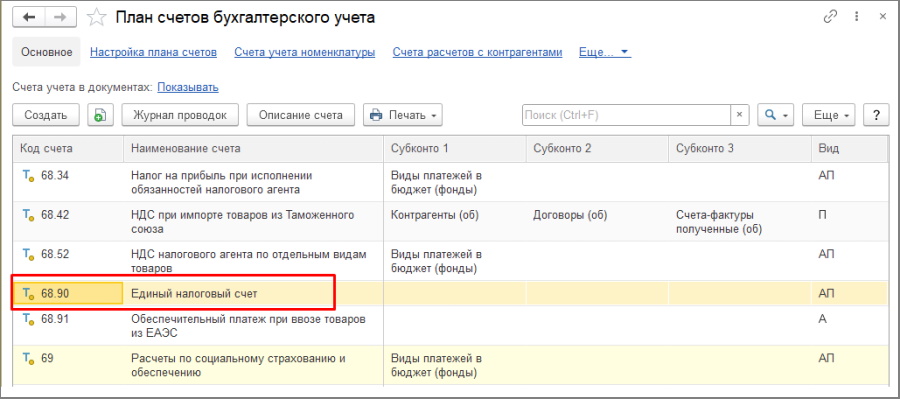The image size is (900, 399).
Task: Click Наименование счета column header
Action: [x=254, y=149]
